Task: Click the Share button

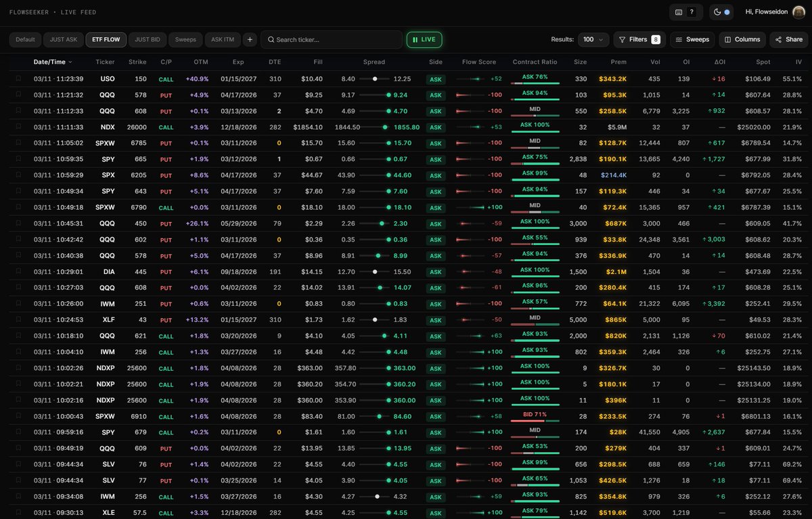Action: click(788, 39)
